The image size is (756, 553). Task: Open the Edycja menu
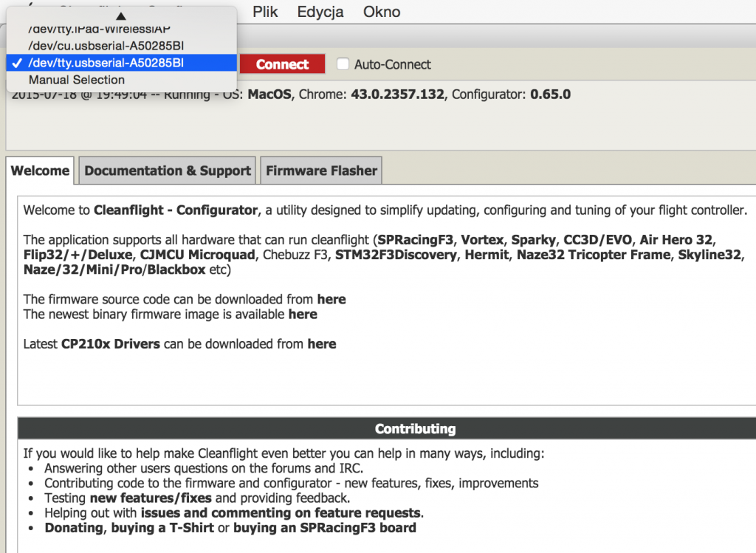[x=321, y=12]
